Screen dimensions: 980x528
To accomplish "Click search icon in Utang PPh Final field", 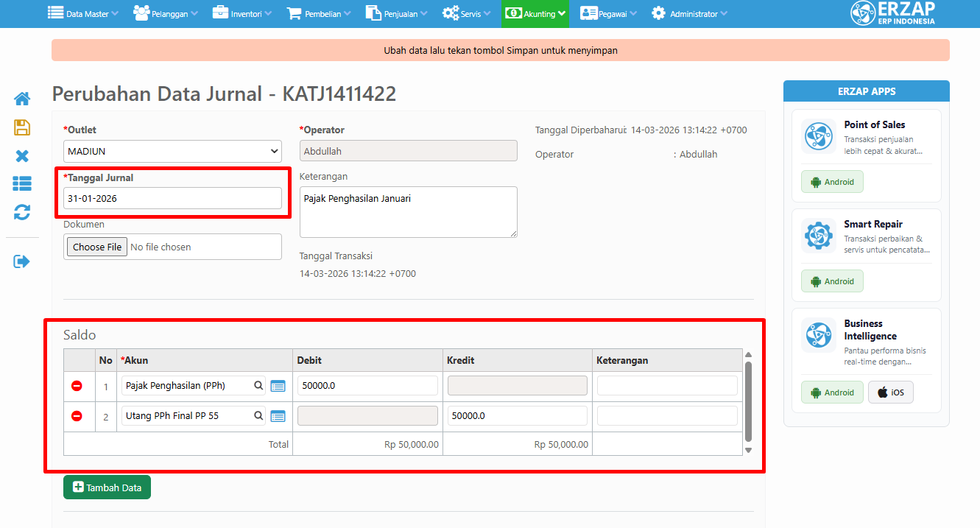I will 258,416.
